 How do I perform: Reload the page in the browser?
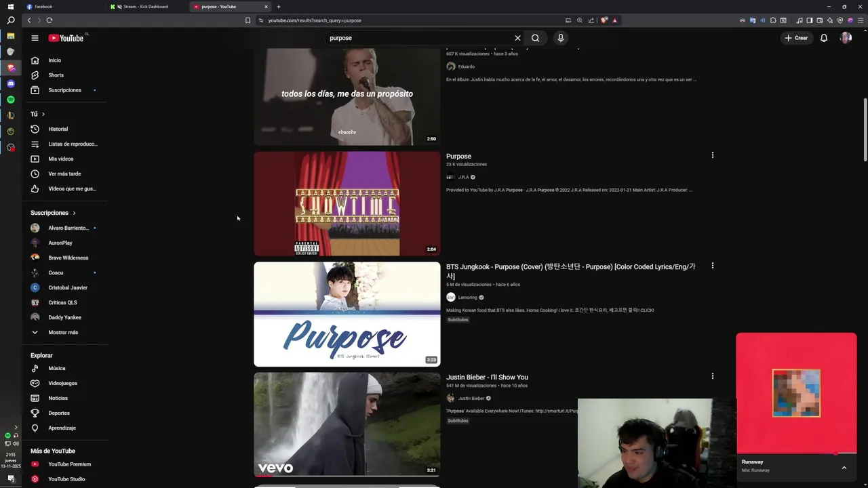pyautogui.click(x=50, y=20)
